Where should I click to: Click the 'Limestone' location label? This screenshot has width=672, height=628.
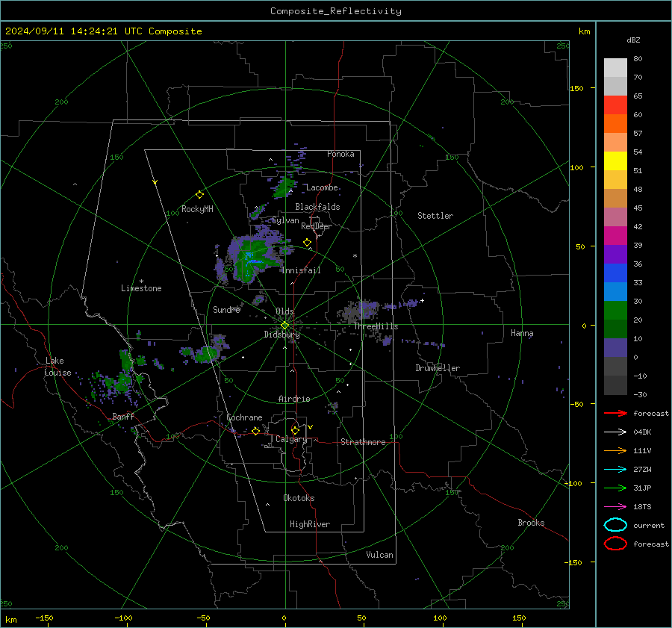point(141,288)
